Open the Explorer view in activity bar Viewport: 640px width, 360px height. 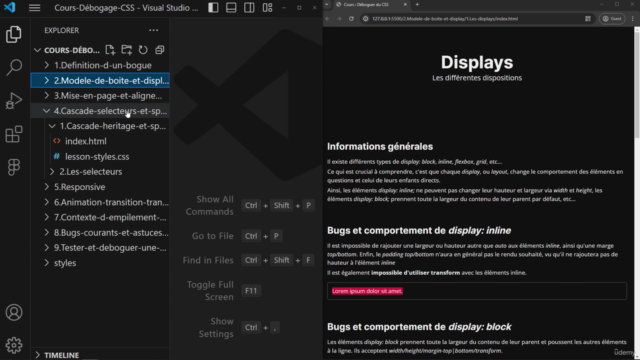[x=14, y=34]
